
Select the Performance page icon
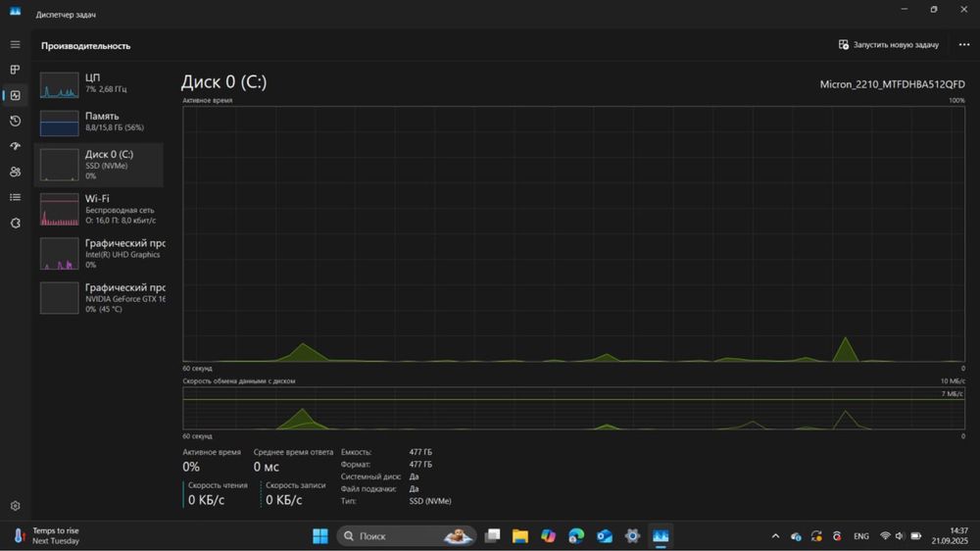point(15,95)
